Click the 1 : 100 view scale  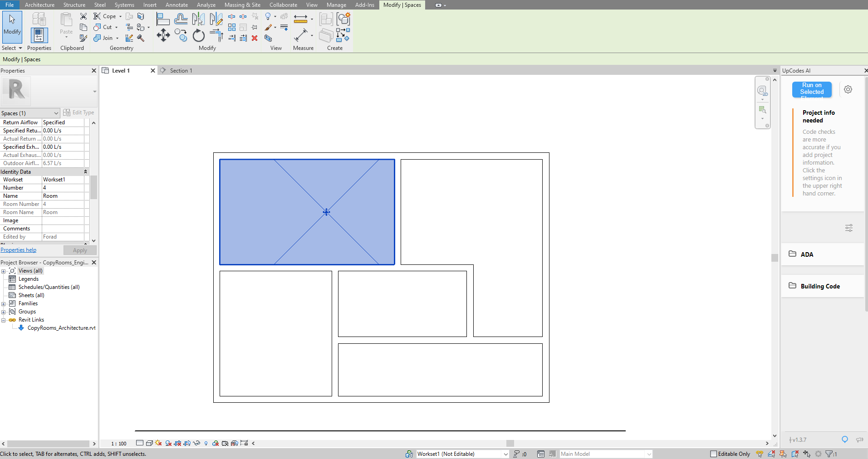[x=119, y=444]
